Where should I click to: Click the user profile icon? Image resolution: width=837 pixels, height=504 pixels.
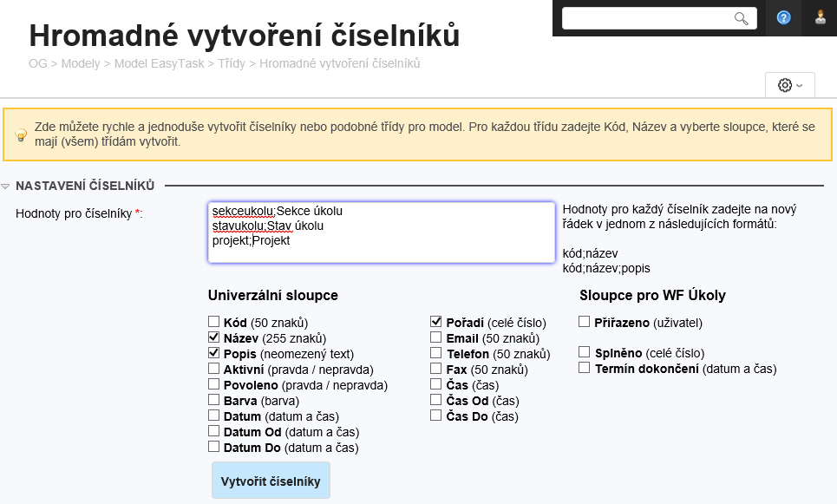[820, 17]
